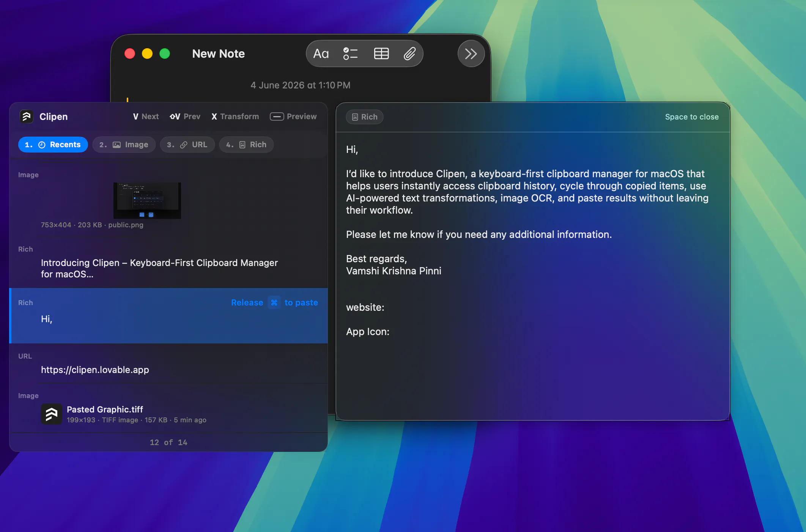Screen dimensions: 806x532
Task: Switch to the Rich filter tab
Action: coord(246,145)
